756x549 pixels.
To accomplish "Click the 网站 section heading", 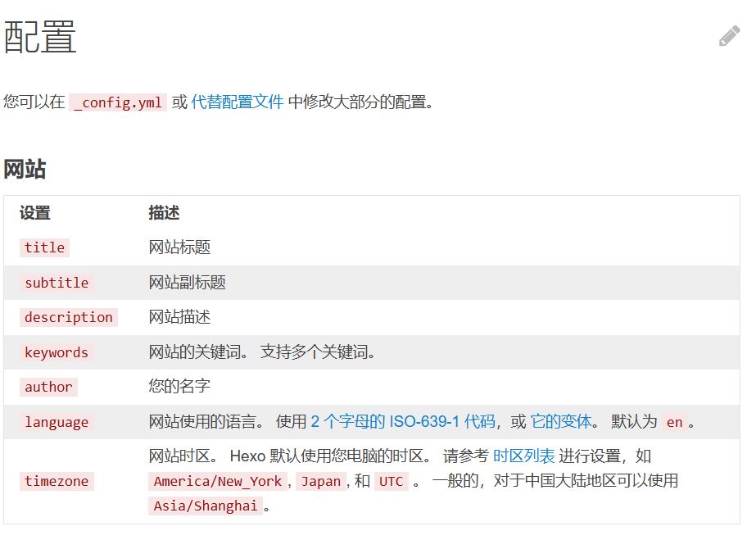I will pyautogui.click(x=25, y=170).
